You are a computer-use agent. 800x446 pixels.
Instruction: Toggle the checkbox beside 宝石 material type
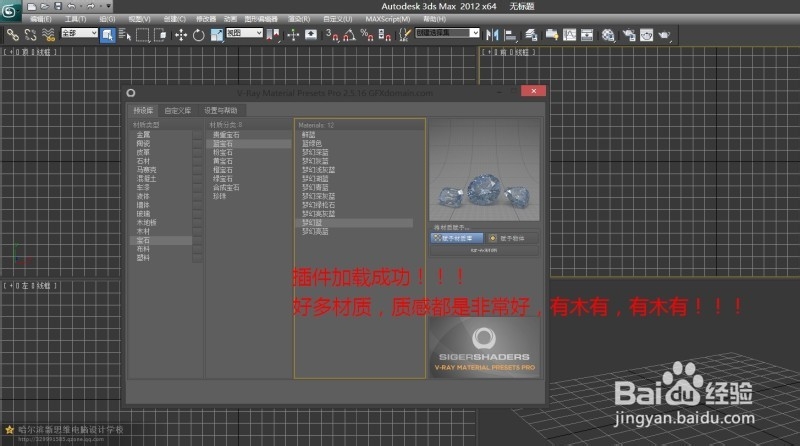tap(197, 241)
